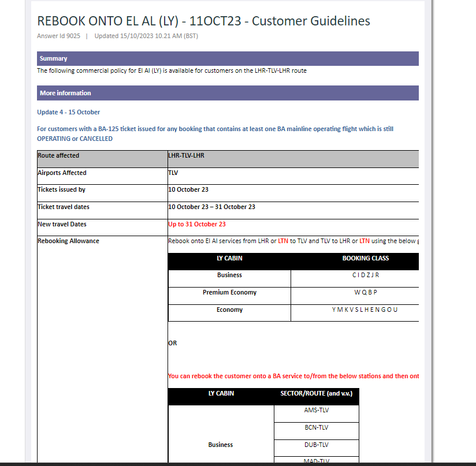Click the SECTOR/ROUTE (and v.v.) column header
This screenshot has width=476, height=466.
pos(316,393)
